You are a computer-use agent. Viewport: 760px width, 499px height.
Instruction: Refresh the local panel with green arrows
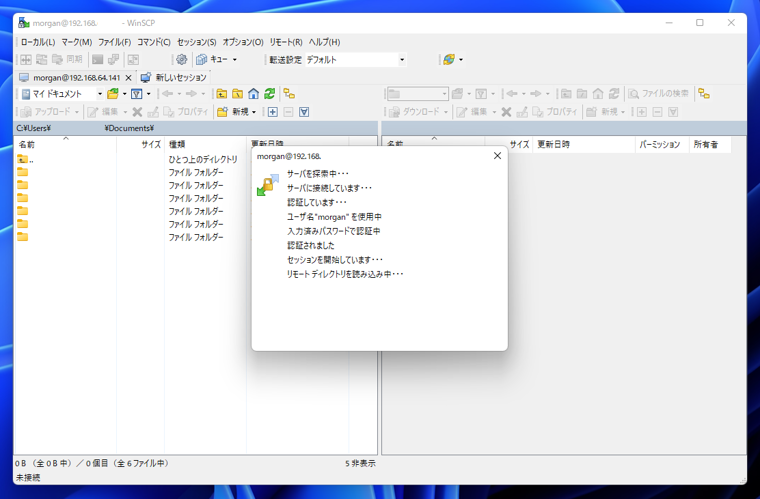point(269,94)
